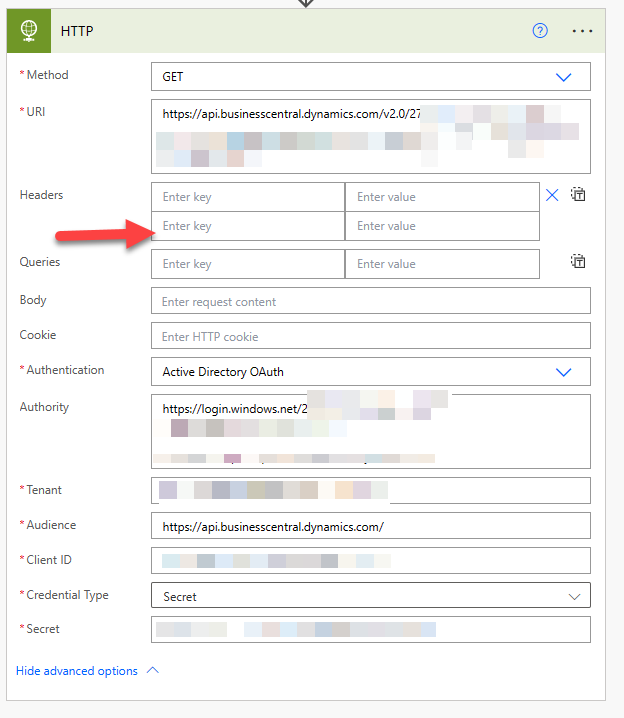Click the HTTP action title
This screenshot has height=718, width=624.
click(x=77, y=31)
